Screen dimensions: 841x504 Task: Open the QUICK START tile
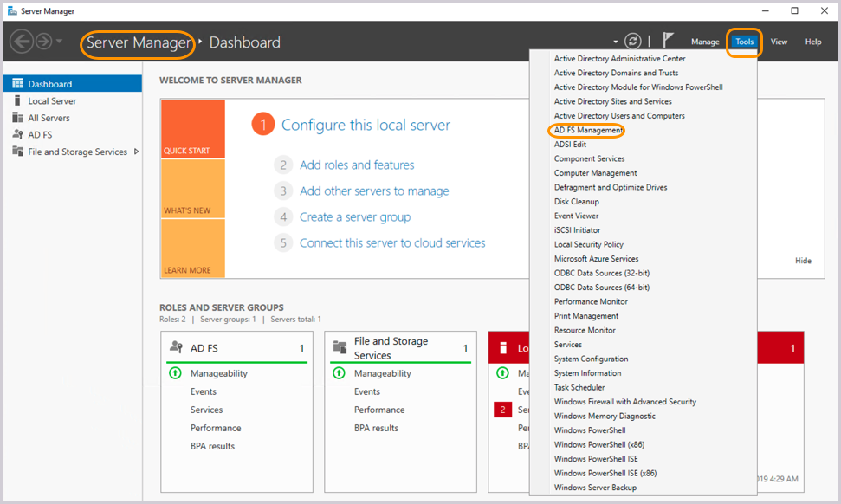pos(192,128)
